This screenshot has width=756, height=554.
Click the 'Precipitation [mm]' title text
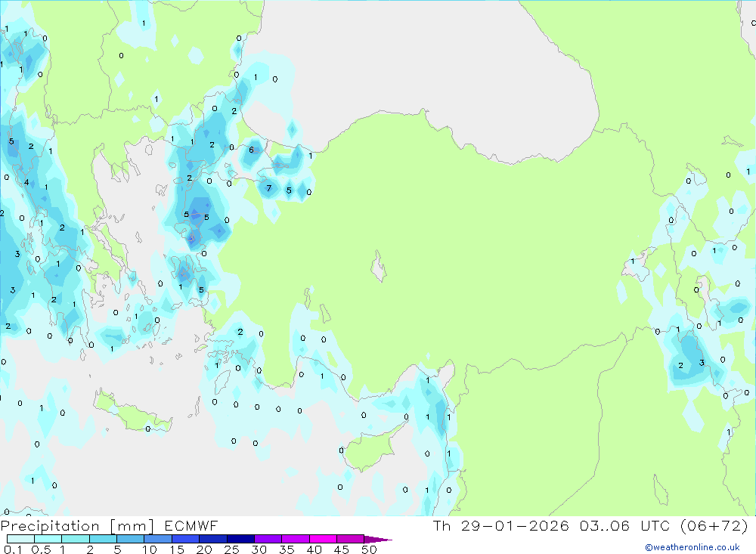pos(77,526)
